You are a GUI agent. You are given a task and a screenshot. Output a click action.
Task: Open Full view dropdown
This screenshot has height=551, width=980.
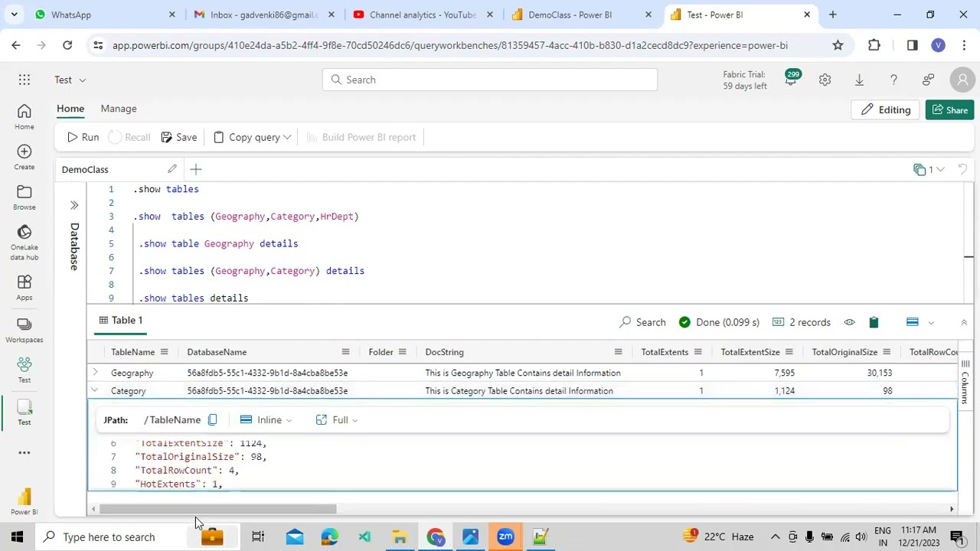[337, 420]
